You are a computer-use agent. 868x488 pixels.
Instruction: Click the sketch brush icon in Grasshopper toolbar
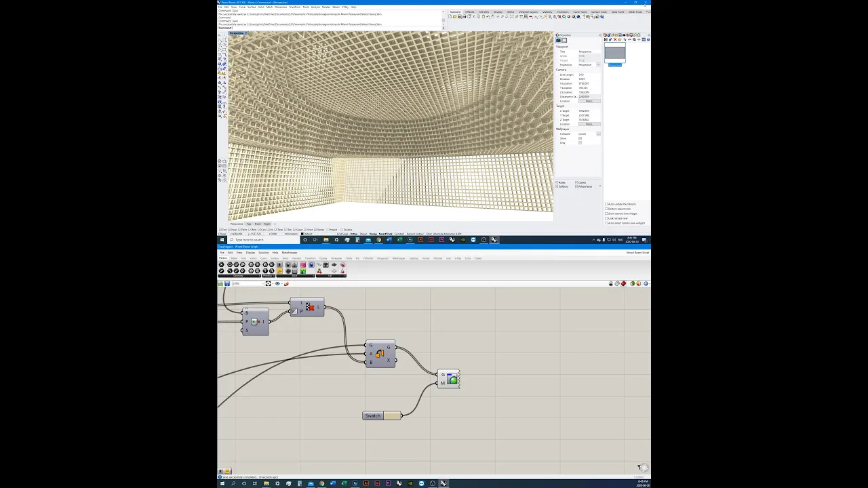[x=286, y=283]
